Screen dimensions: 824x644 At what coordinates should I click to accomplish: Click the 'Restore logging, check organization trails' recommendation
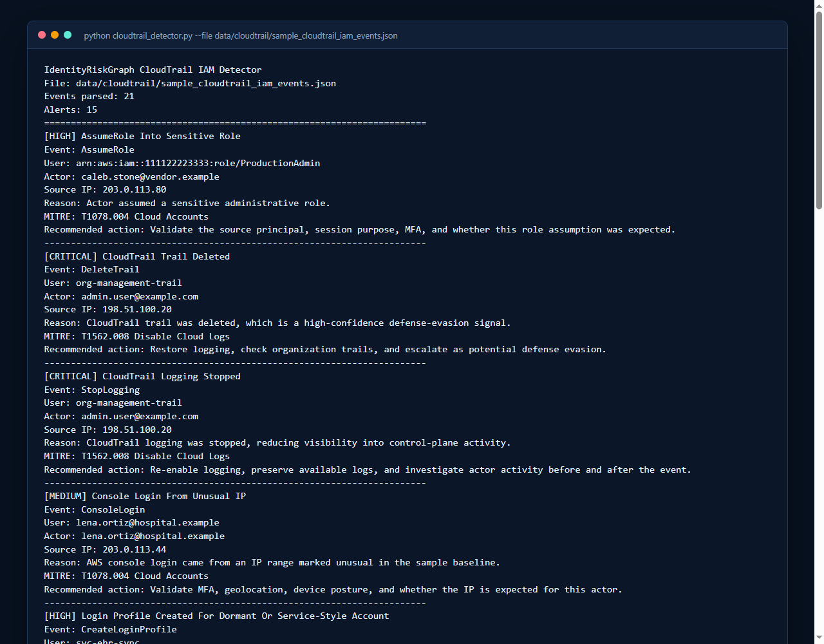(x=325, y=349)
